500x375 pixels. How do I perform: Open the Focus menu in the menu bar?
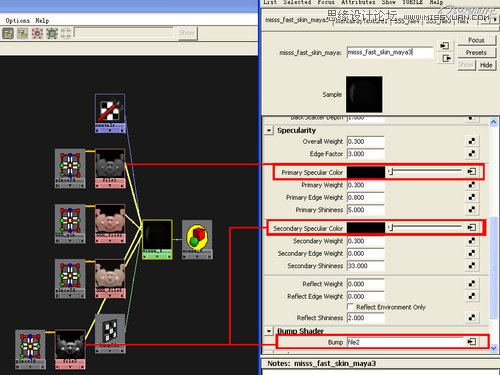point(326,2)
